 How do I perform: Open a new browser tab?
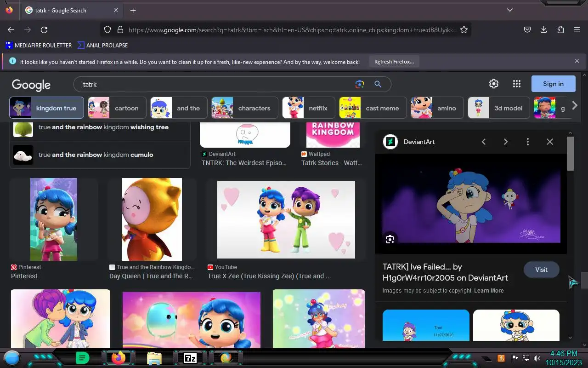[133, 10]
